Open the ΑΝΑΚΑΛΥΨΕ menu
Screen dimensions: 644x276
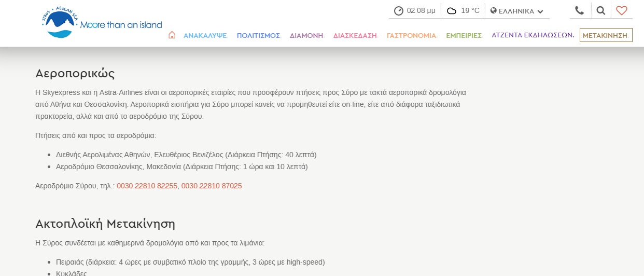(205, 35)
